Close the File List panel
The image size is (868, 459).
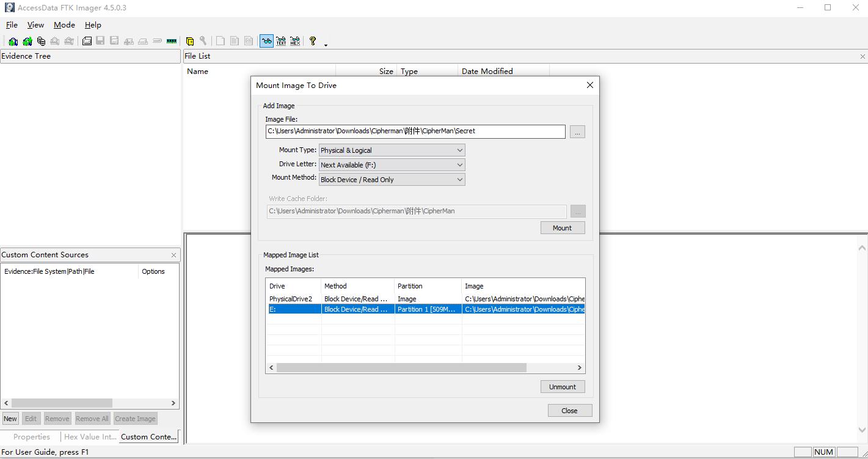point(863,56)
